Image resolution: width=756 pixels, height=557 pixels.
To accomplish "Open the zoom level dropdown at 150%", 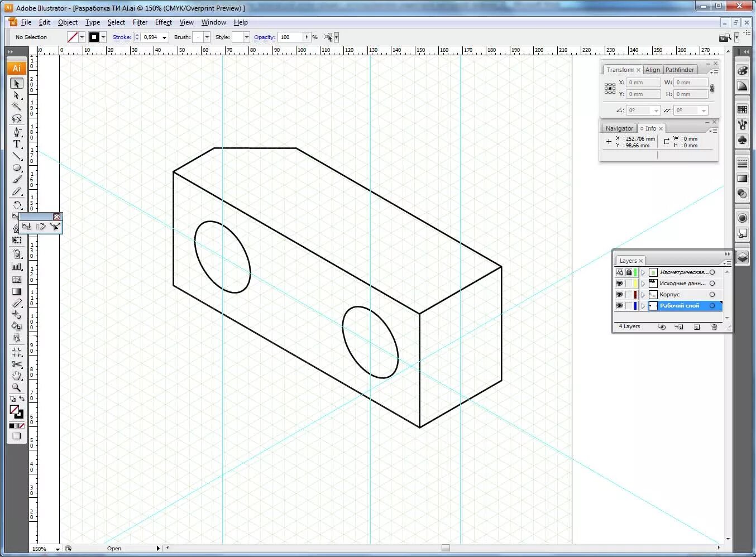I will coord(58,549).
